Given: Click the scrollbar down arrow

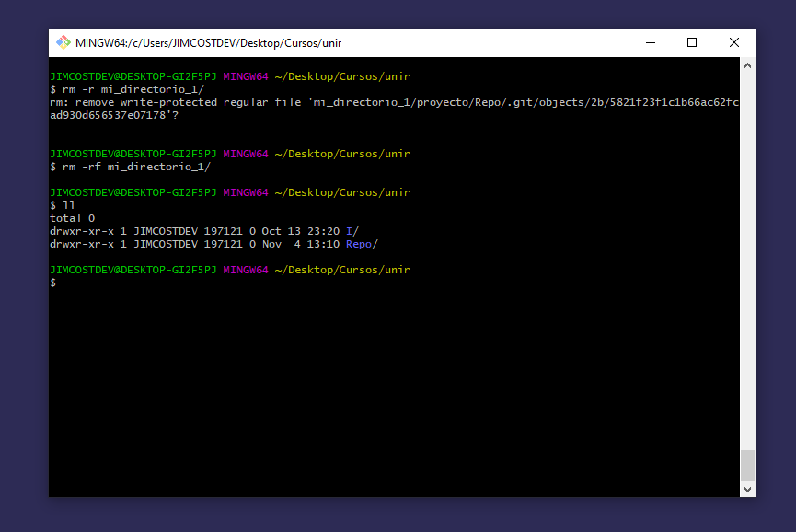Looking at the screenshot, I should (747, 488).
